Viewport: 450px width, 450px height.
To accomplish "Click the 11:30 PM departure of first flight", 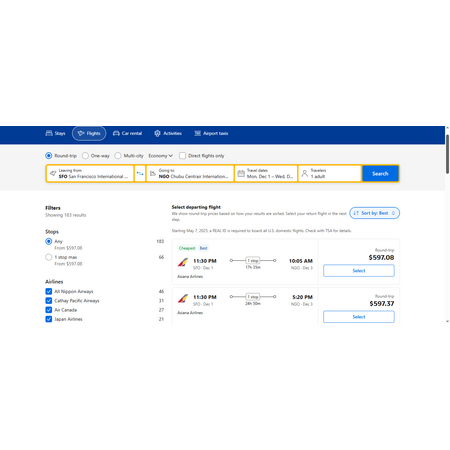I will tap(205, 261).
